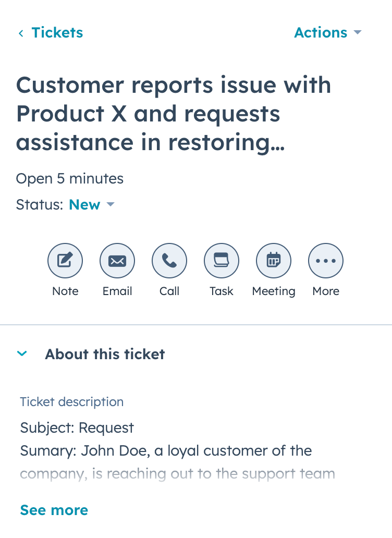Schedule a Meeting via the calendar icon
The image size is (392, 538).
[274, 261]
